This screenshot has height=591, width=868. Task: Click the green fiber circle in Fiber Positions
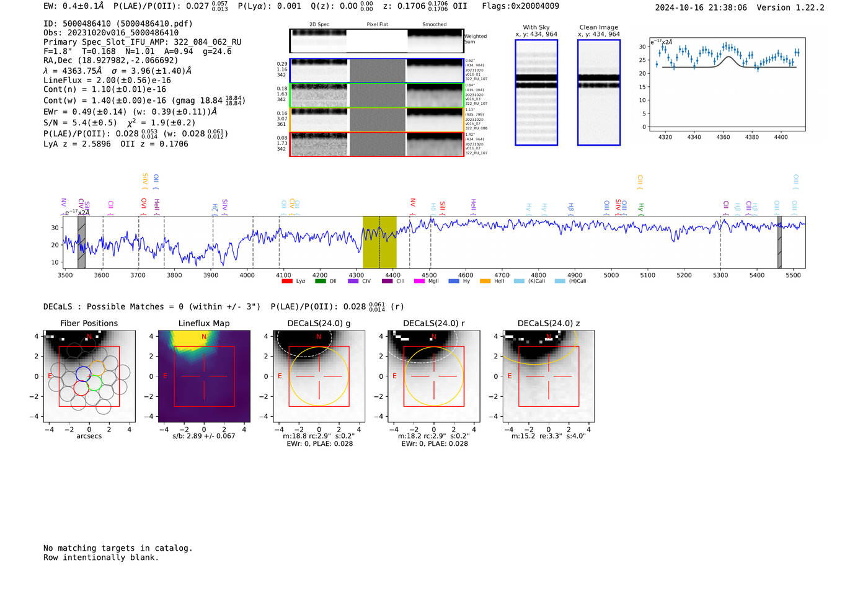point(94,384)
